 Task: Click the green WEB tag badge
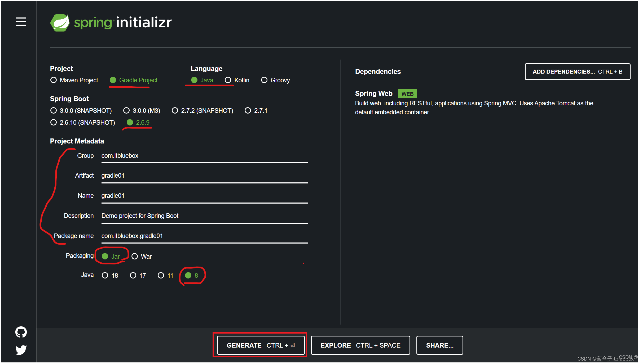(x=407, y=94)
